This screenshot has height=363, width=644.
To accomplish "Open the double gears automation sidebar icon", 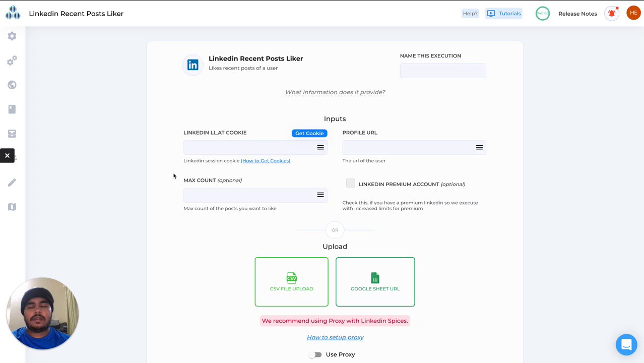I will click(x=12, y=61).
